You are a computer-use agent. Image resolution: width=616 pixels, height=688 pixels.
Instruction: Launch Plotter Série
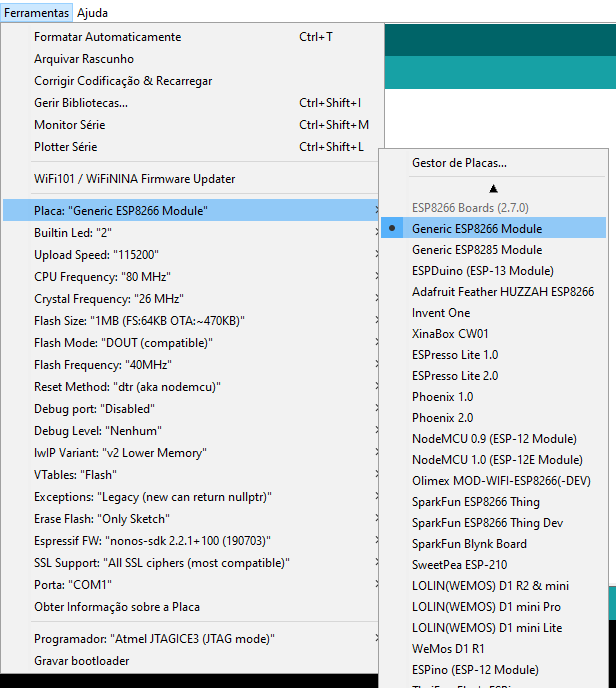(x=191, y=147)
